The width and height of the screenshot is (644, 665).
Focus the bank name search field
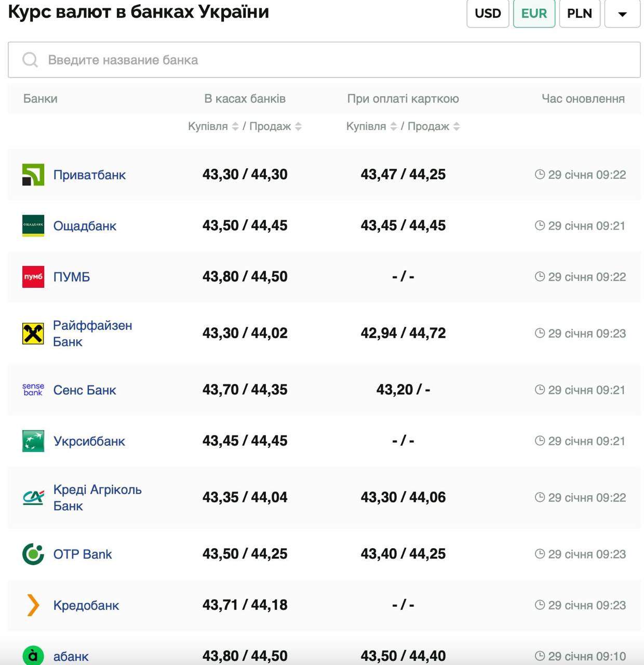(324, 60)
